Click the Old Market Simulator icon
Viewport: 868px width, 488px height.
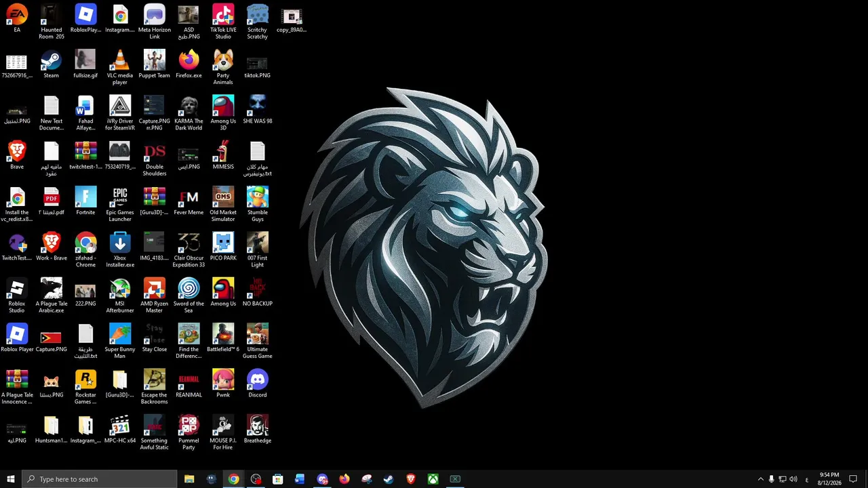[x=223, y=203]
